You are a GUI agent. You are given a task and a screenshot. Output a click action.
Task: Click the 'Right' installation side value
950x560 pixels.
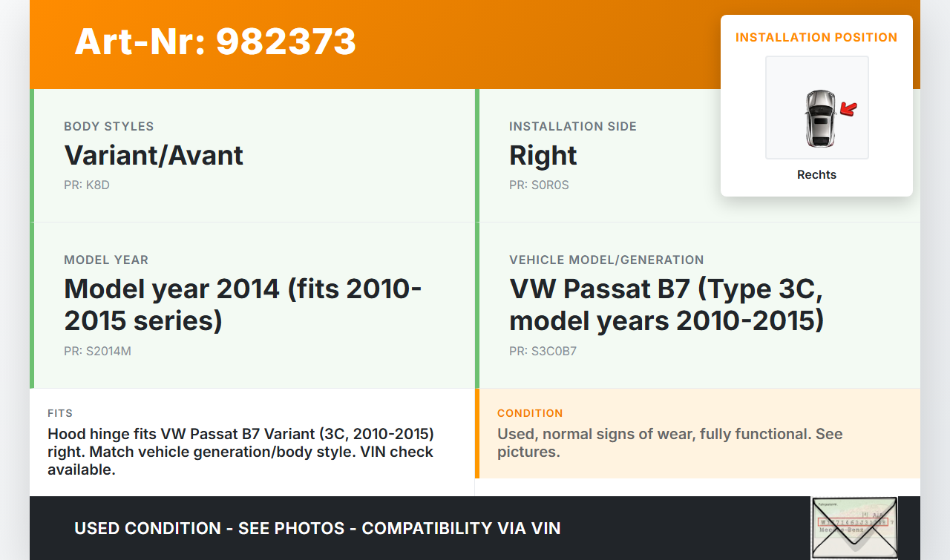pyautogui.click(x=543, y=155)
